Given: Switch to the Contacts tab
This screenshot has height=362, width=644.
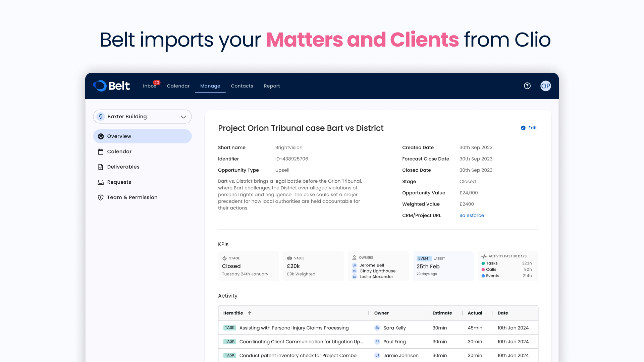Looking at the screenshot, I should click(242, 86).
